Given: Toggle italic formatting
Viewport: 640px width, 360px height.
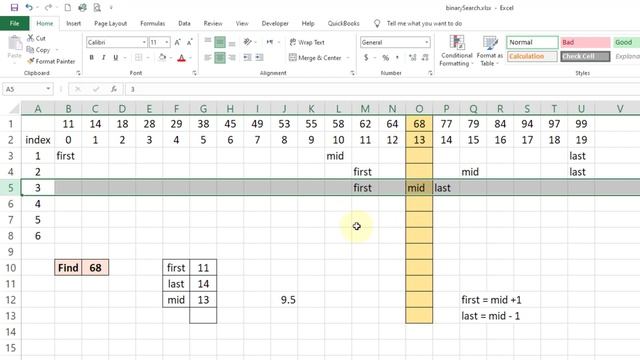Looking at the screenshot, I should click(x=104, y=58).
